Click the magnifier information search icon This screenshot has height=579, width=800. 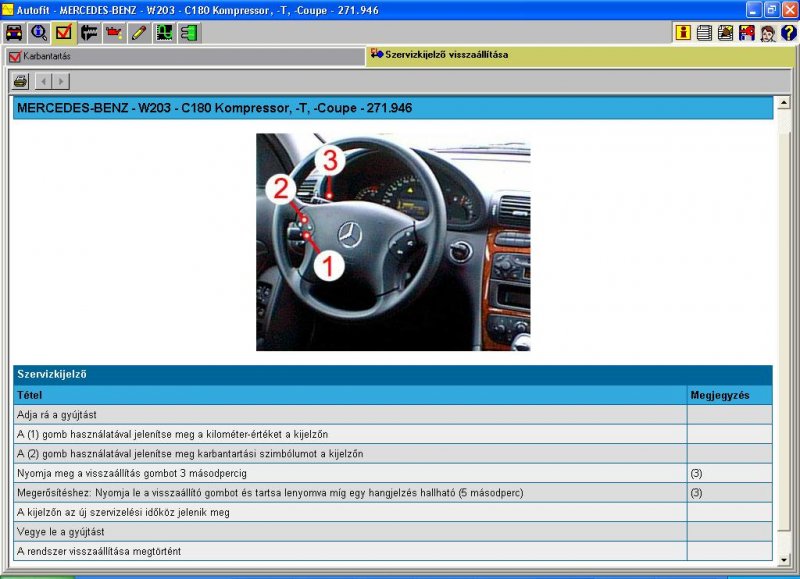(x=39, y=33)
